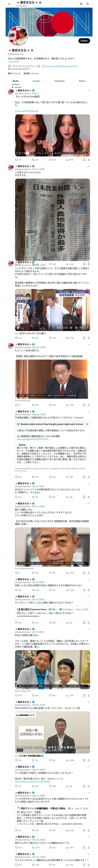Open more menu on Sep 22 Kishida post
The height and width of the screenshot is (868, 98).
click(x=89, y=344)
